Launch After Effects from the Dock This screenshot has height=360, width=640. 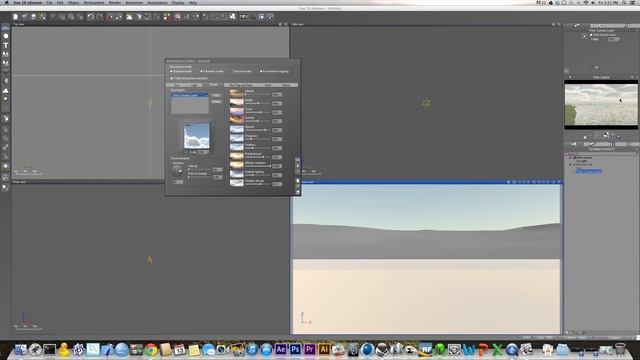pyautogui.click(x=280, y=349)
